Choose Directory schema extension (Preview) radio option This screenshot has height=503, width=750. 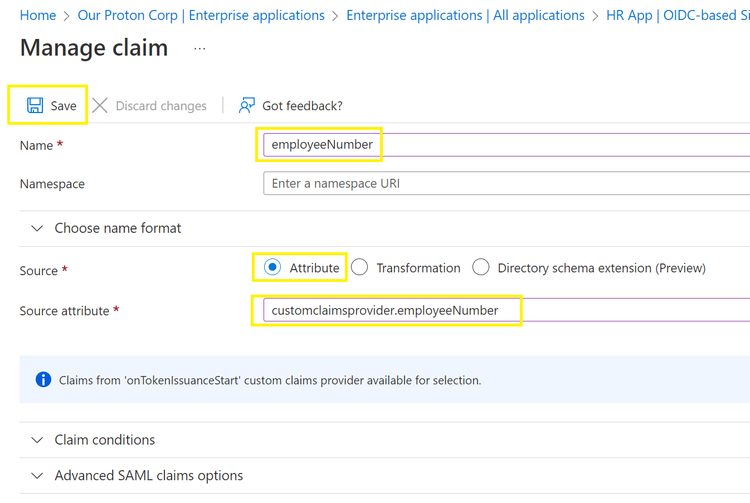click(x=481, y=267)
